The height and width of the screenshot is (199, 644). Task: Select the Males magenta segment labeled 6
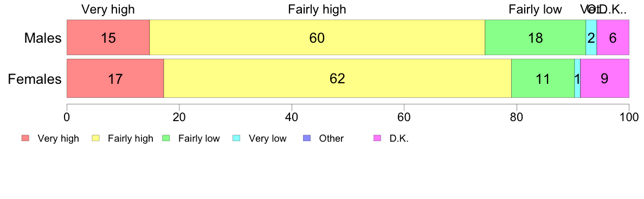[613, 37]
